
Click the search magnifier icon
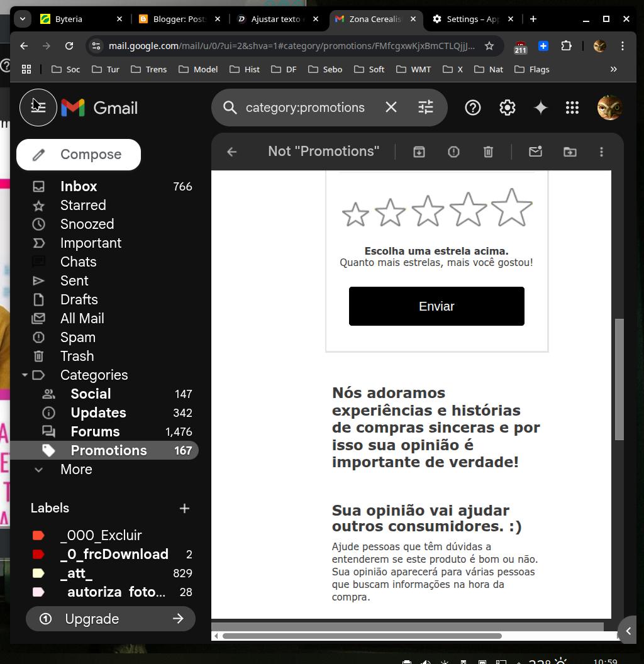[x=230, y=108]
